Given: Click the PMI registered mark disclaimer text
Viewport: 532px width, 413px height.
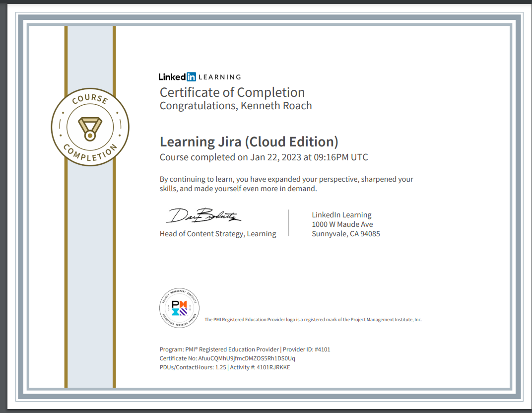Looking at the screenshot, I should pyautogui.click(x=313, y=320).
